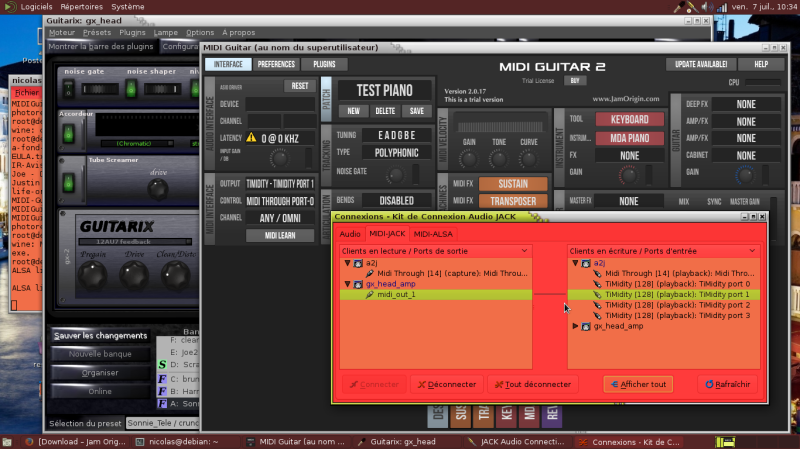Toggle the noise gate power switch in Guitarix

coord(68,89)
